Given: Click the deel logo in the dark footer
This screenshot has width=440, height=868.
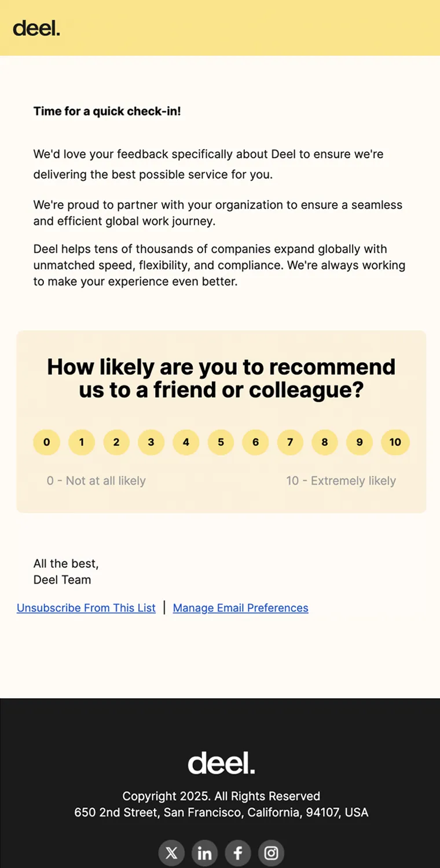Looking at the screenshot, I should [221, 763].
